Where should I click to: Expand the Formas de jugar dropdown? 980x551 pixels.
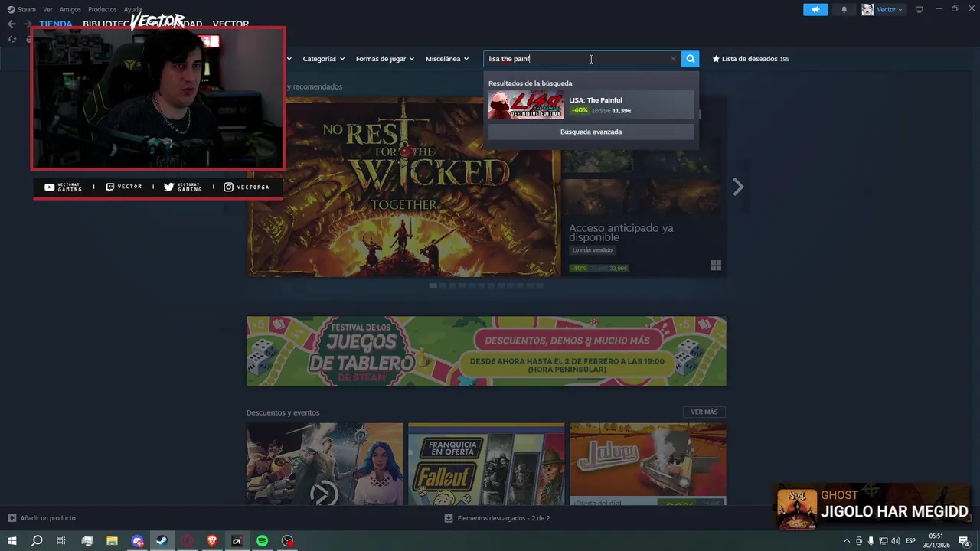384,59
